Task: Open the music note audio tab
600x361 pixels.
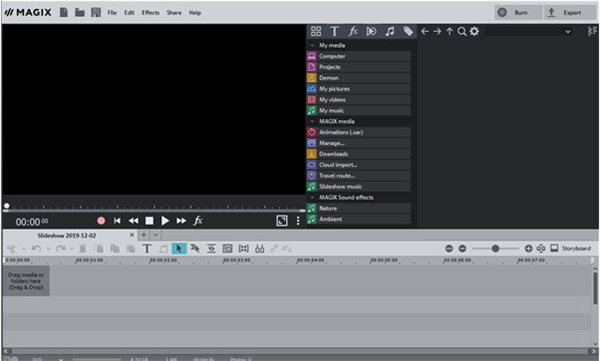Action: click(x=390, y=31)
